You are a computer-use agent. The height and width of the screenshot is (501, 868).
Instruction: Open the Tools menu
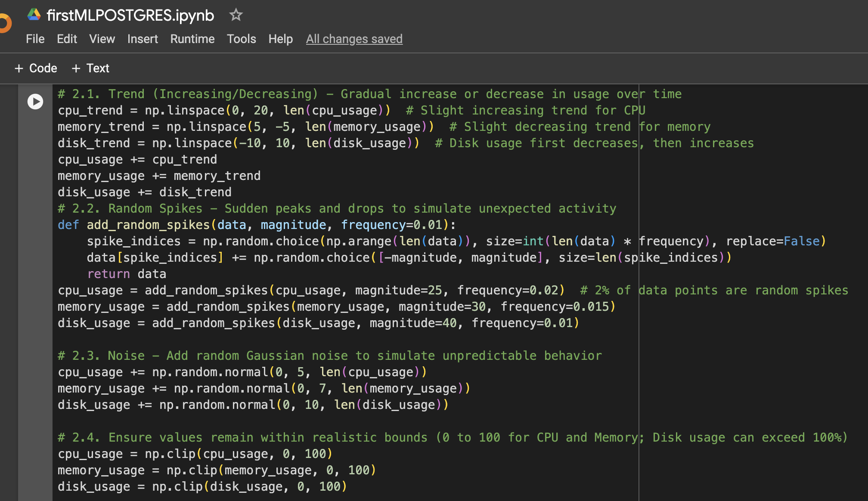(241, 39)
